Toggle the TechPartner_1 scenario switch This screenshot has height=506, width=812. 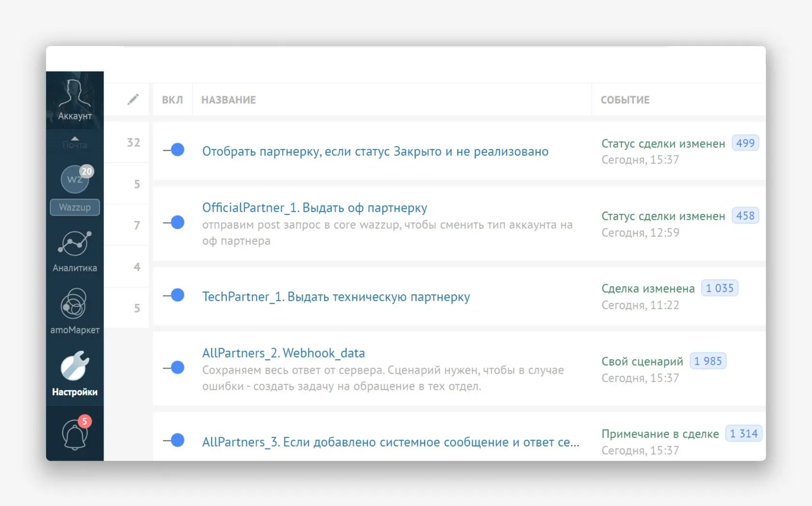(x=174, y=295)
